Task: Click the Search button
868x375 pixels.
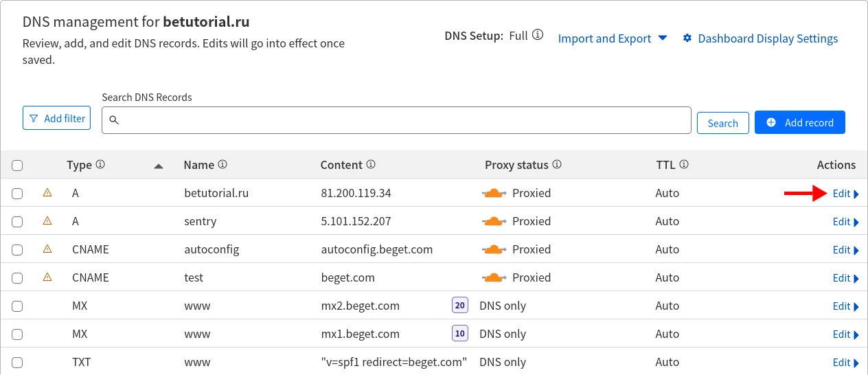Action: coord(722,123)
